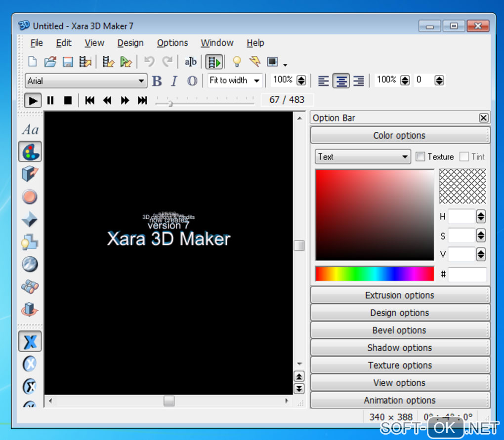Adjust the first 100% spinner arrows

coord(301,80)
